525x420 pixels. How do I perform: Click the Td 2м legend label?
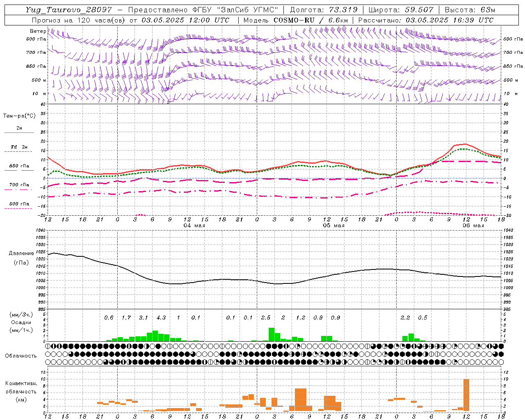tap(19, 147)
